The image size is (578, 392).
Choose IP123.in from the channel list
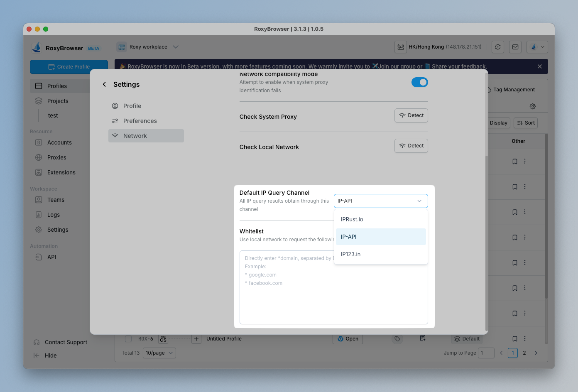381,254
